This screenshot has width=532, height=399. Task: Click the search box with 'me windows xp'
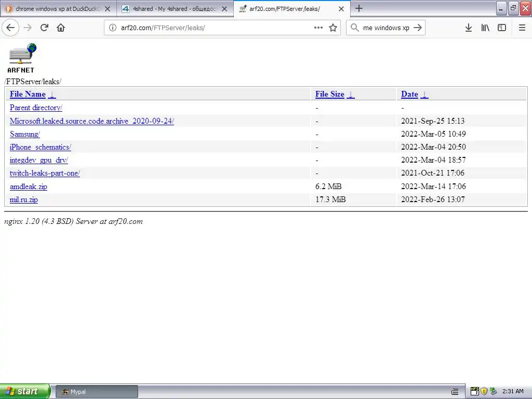(386, 28)
